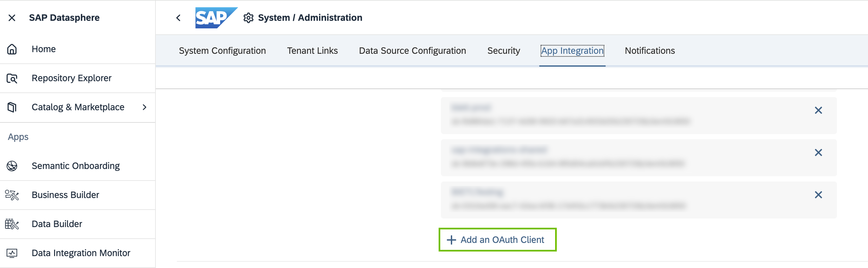Click the Catalog & Marketplace icon

pos(12,107)
